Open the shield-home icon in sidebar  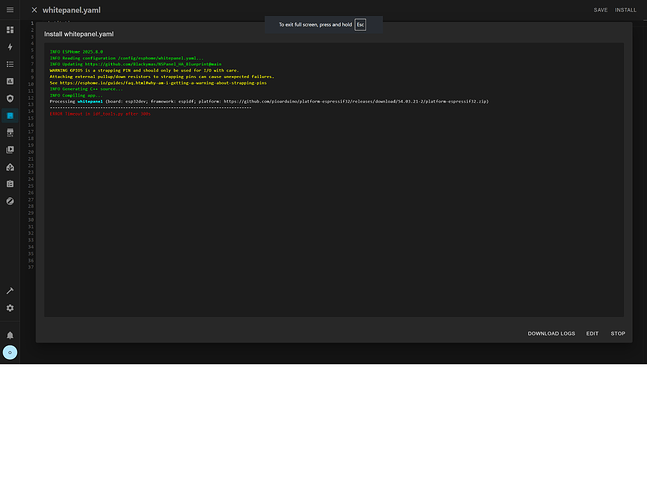[10, 98]
